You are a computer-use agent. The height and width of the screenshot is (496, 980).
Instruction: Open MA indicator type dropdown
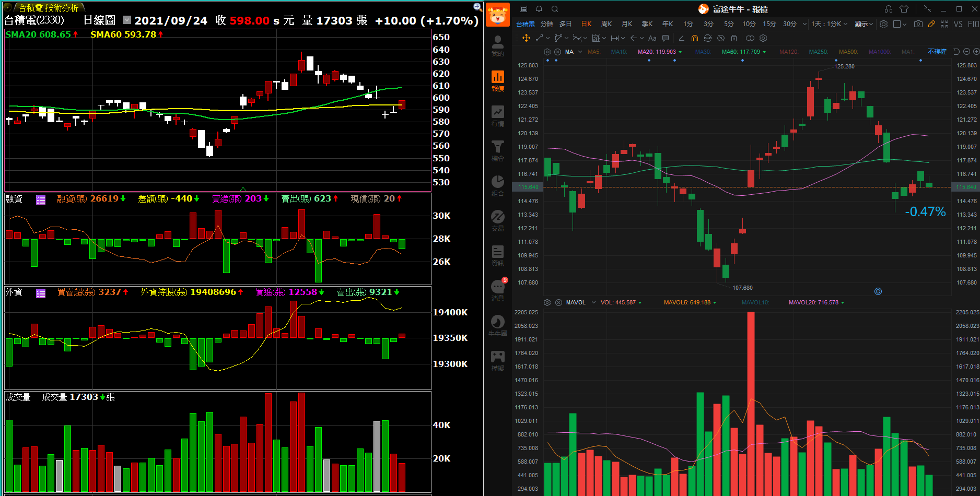coord(580,52)
